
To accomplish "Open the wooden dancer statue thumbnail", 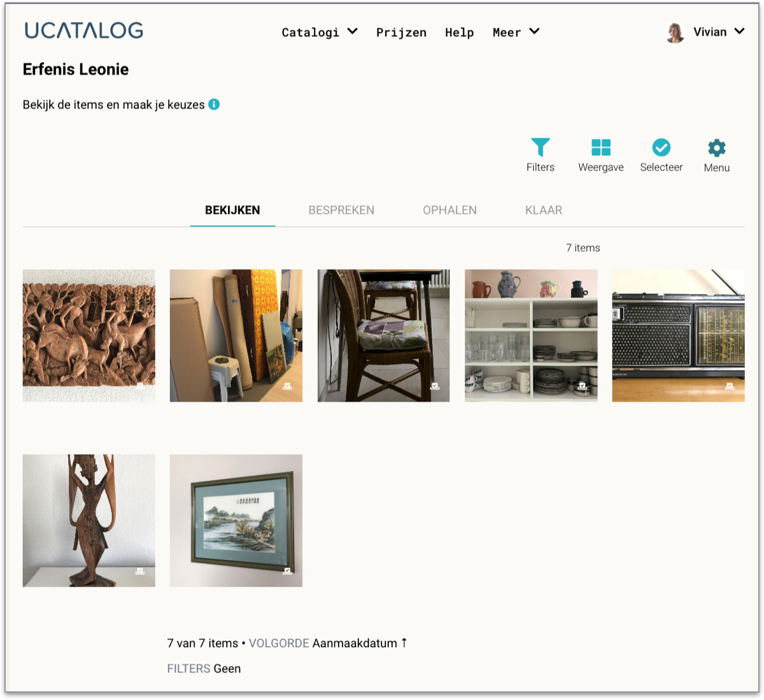I will [88, 521].
